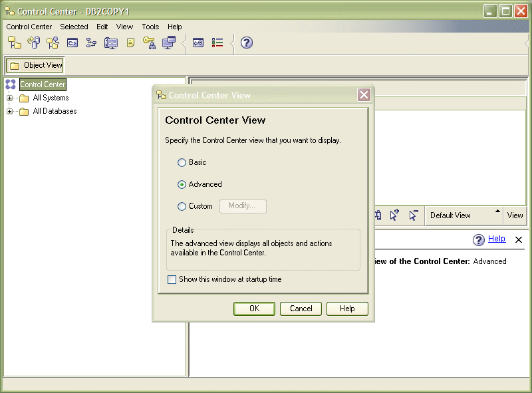The image size is (532, 393).
Task: Click the All Systems folder icon
Action: click(24, 98)
